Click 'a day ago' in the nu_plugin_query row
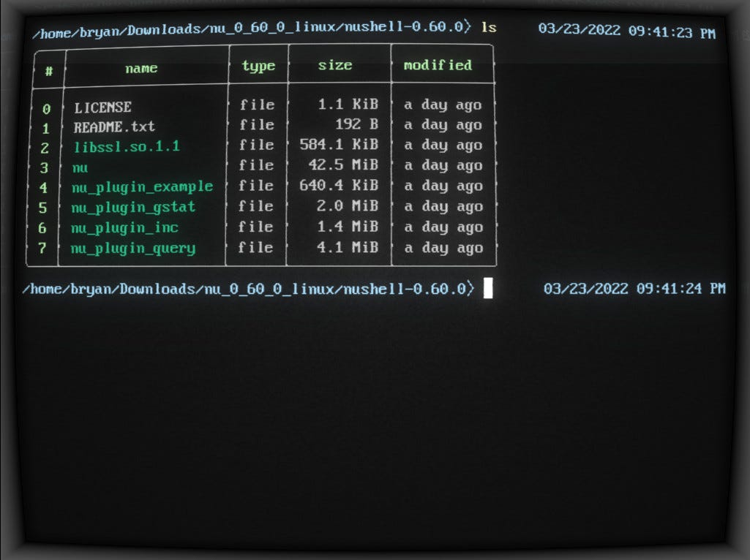750x560 pixels. [x=443, y=249]
